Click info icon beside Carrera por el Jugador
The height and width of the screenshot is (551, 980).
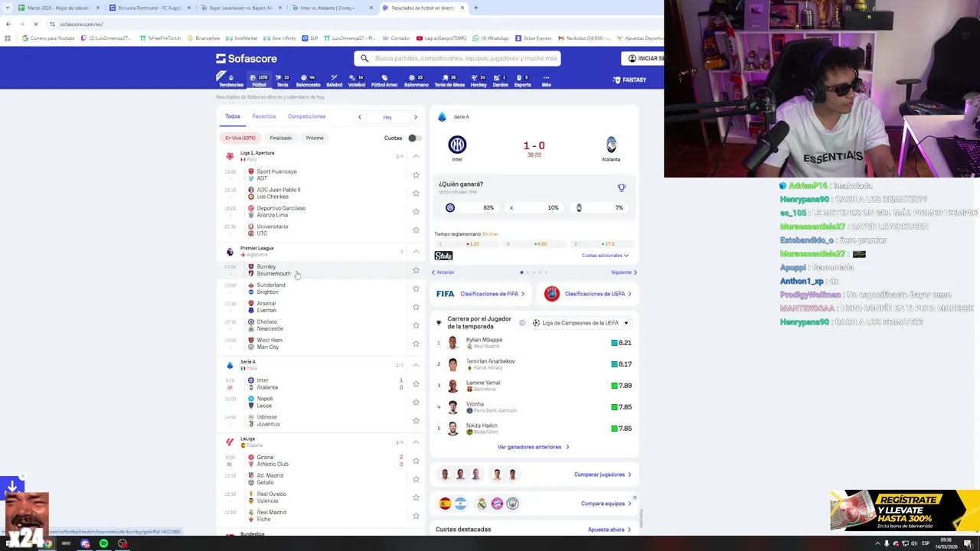(522, 323)
